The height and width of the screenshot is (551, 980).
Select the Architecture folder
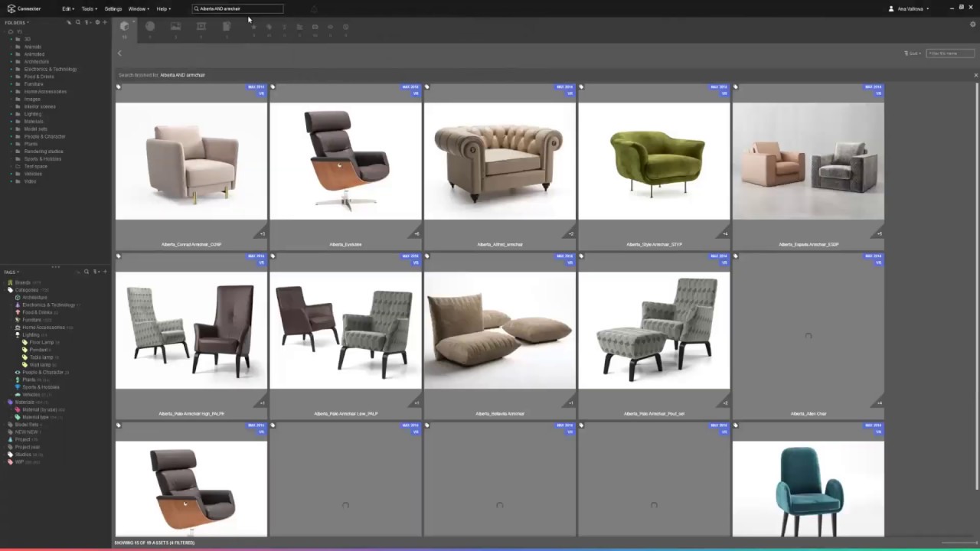click(x=36, y=62)
